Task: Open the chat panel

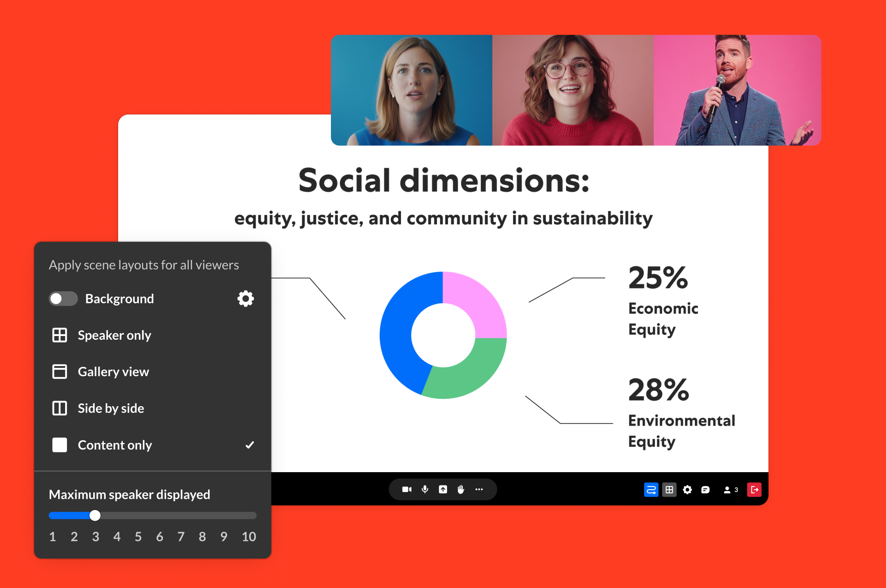Action: [x=705, y=490]
